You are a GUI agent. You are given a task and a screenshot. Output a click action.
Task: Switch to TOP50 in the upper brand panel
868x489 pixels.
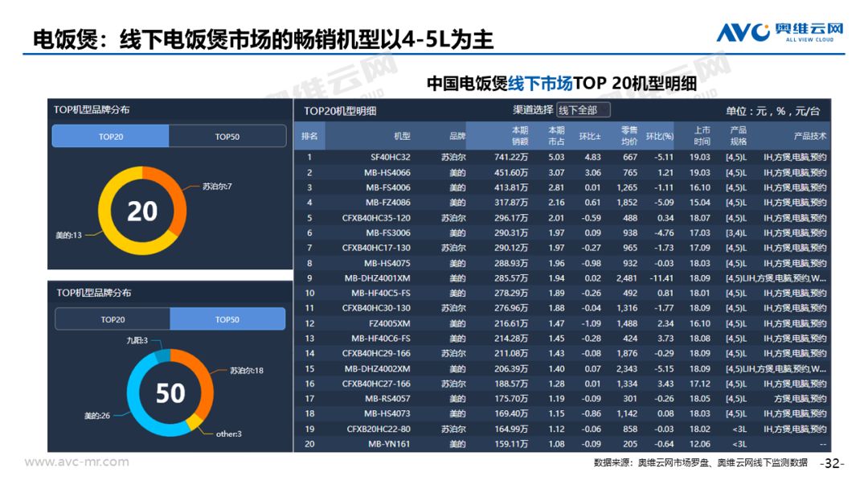point(227,137)
